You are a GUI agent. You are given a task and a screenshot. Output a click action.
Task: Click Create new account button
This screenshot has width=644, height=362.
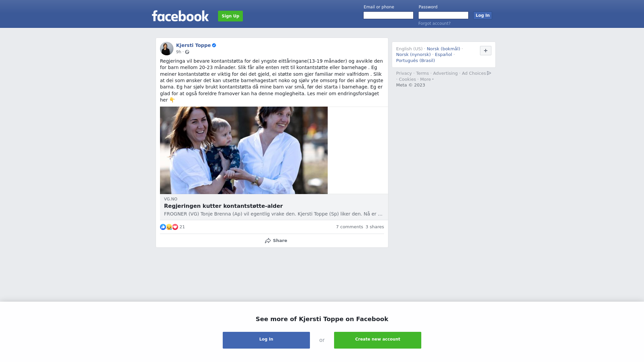(x=378, y=340)
